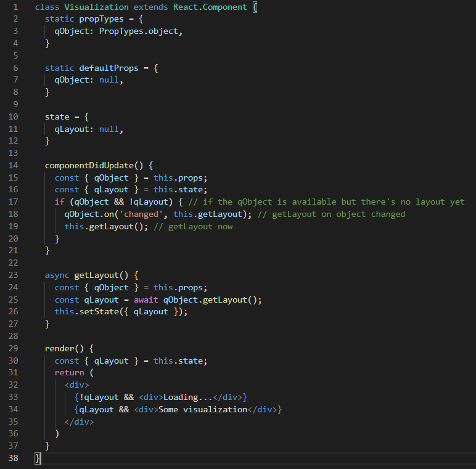Click 'this.setState' on line 26
This screenshot has height=469, width=476.
pyautogui.click(x=86, y=312)
